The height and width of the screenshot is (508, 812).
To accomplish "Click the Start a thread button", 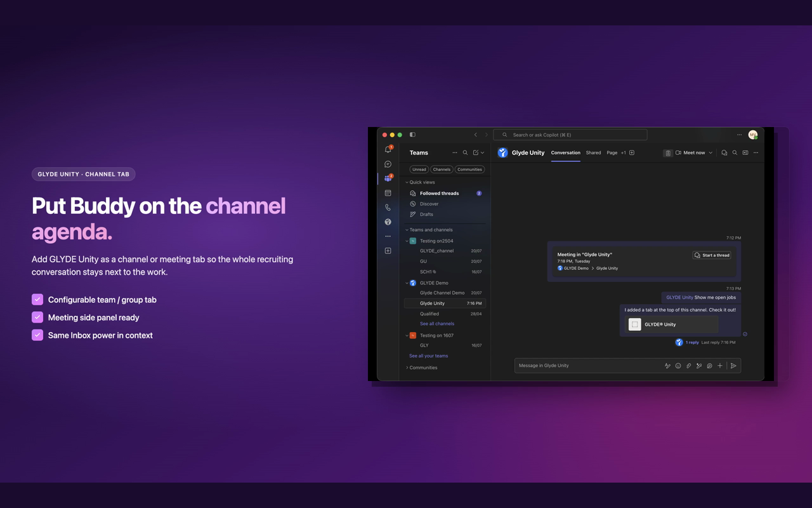I will (712, 255).
